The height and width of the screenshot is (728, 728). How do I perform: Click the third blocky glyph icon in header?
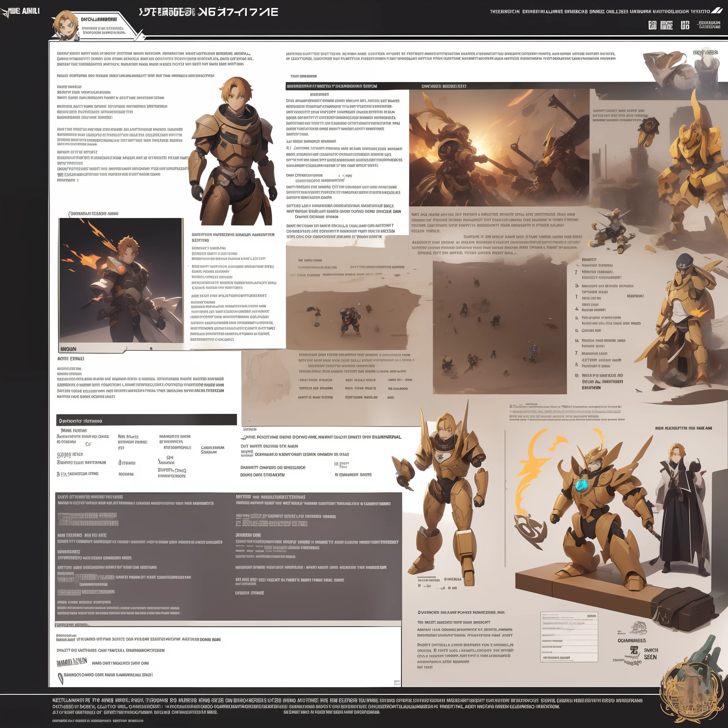[x=685, y=25]
